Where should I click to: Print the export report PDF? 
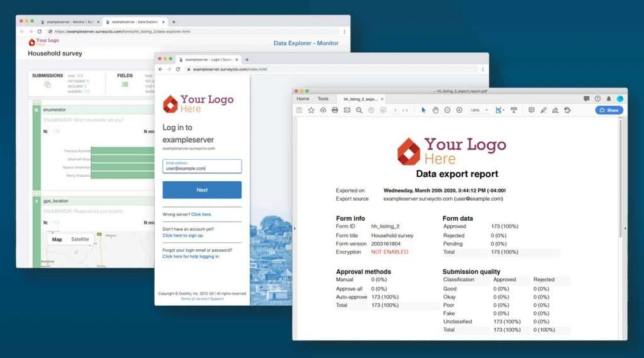tap(335, 110)
